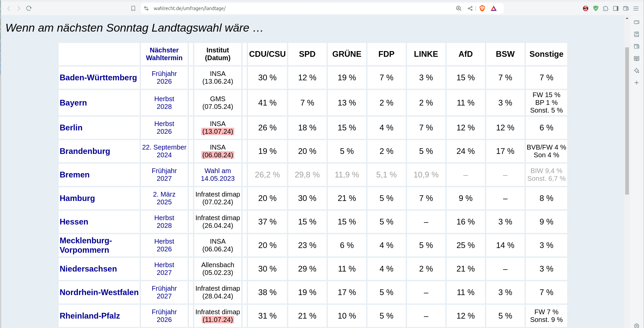Screen dimensions: 644x328
Task: Click Bayern CDU/CSU value 41 %
Action: (x=267, y=103)
